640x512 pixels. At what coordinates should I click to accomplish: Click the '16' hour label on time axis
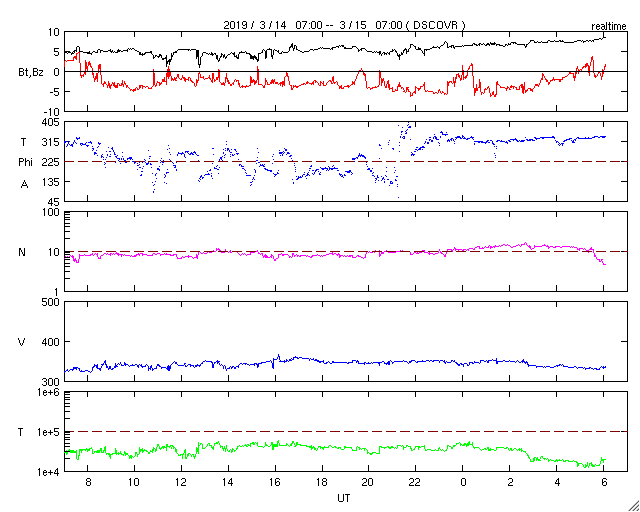coord(275,483)
